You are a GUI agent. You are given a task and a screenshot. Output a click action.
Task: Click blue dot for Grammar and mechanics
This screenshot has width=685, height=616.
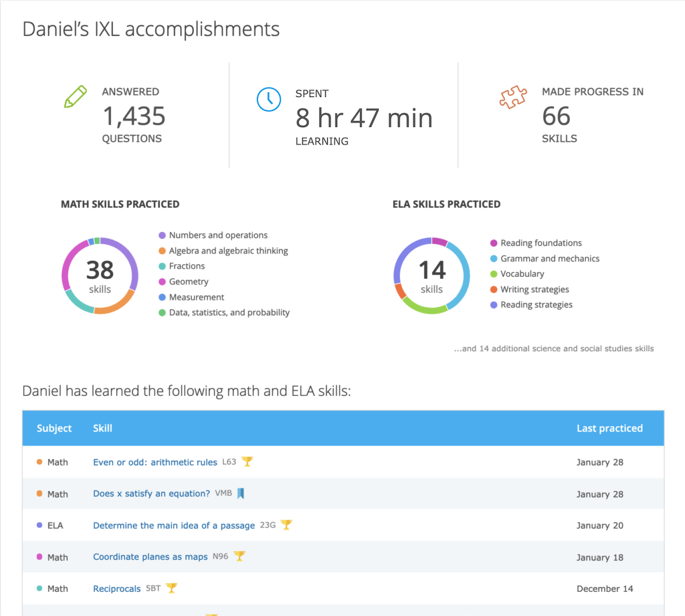[494, 259]
